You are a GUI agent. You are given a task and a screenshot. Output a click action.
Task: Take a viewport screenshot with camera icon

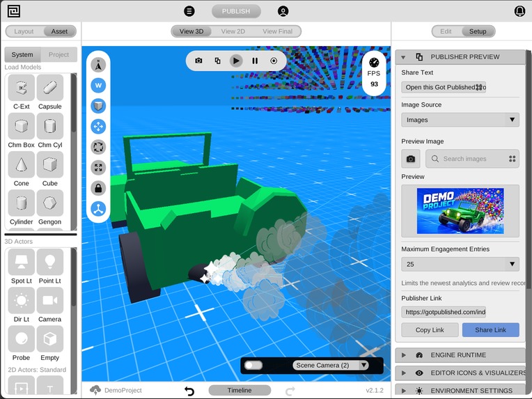199,61
